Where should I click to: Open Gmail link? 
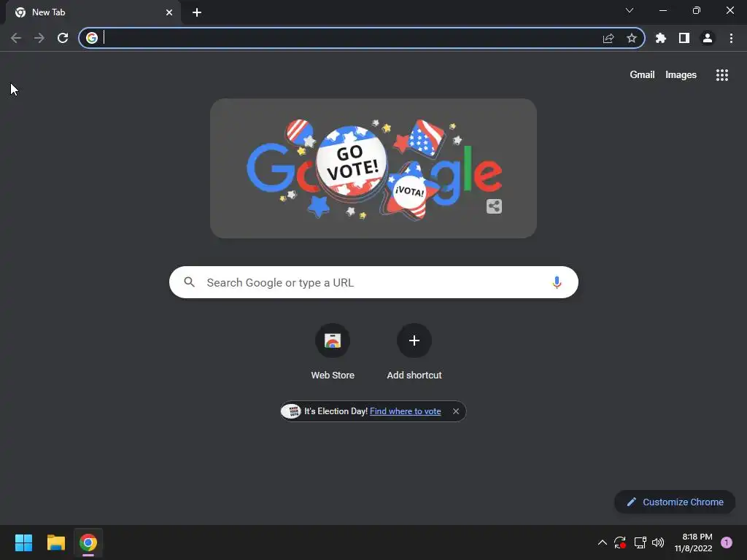pos(642,75)
